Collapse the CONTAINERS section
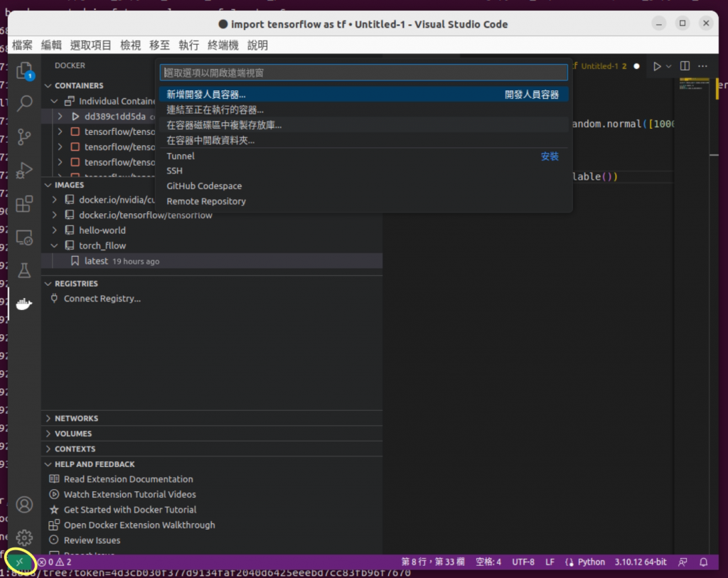 pyautogui.click(x=48, y=85)
